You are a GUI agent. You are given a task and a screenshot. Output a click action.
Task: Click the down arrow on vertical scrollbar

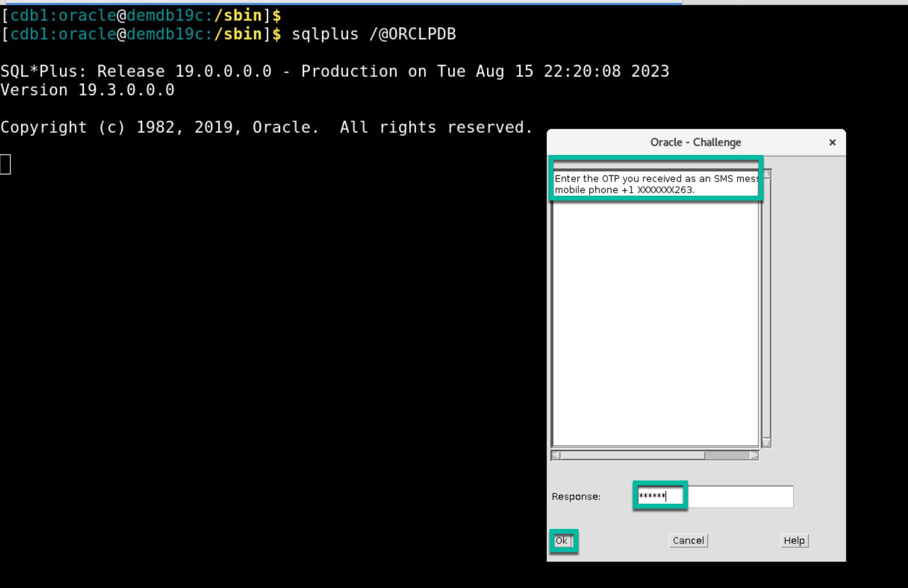(766, 443)
